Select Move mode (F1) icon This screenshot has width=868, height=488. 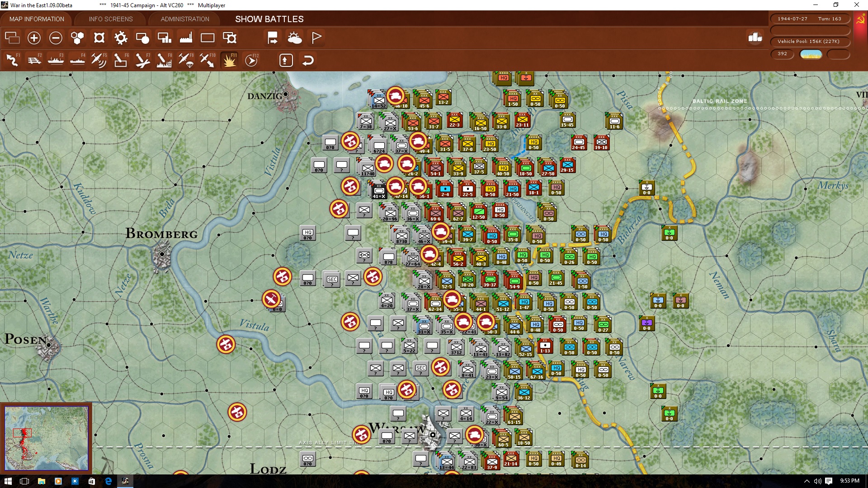12,60
